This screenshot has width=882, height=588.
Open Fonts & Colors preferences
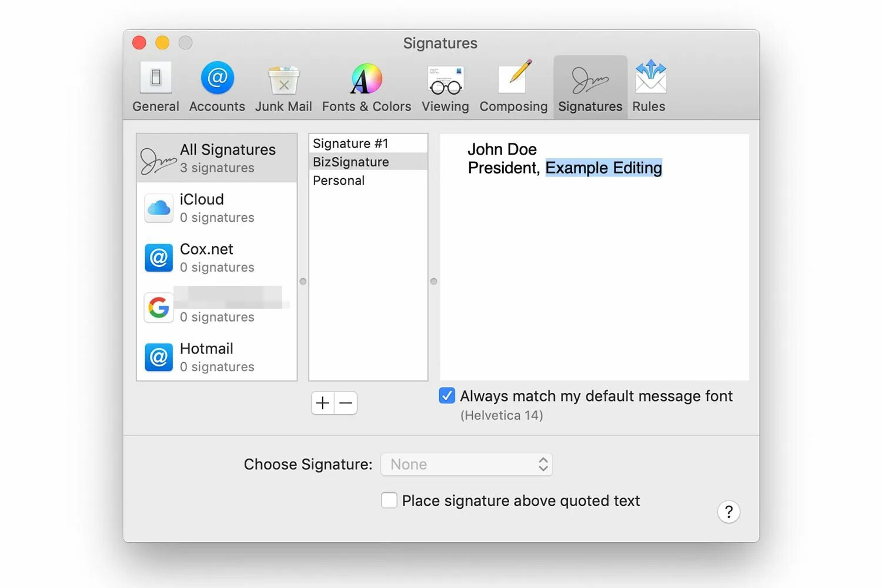366,87
